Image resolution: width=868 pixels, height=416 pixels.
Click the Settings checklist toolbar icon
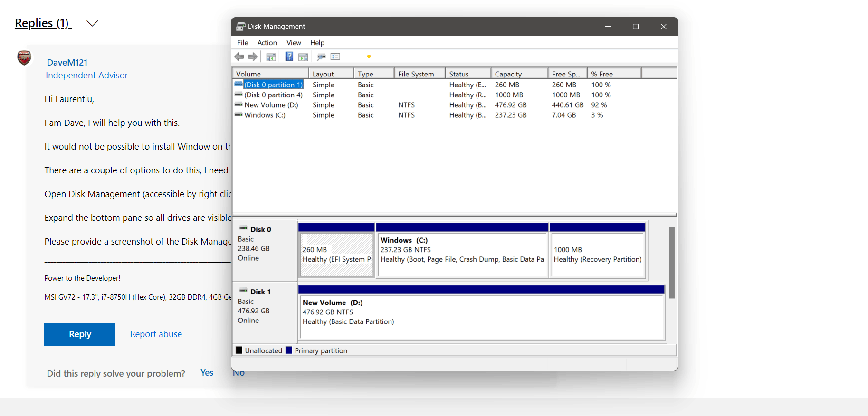pyautogui.click(x=335, y=57)
